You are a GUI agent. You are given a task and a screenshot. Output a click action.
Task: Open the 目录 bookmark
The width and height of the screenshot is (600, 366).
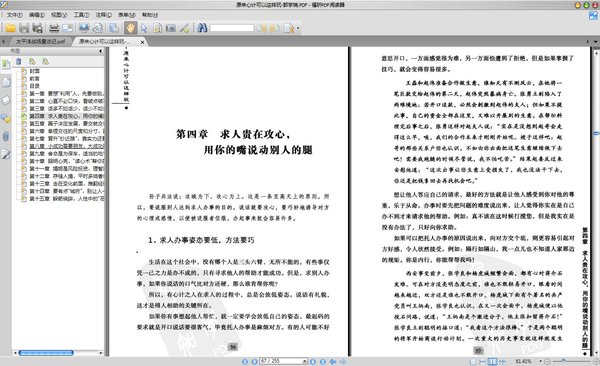point(34,86)
